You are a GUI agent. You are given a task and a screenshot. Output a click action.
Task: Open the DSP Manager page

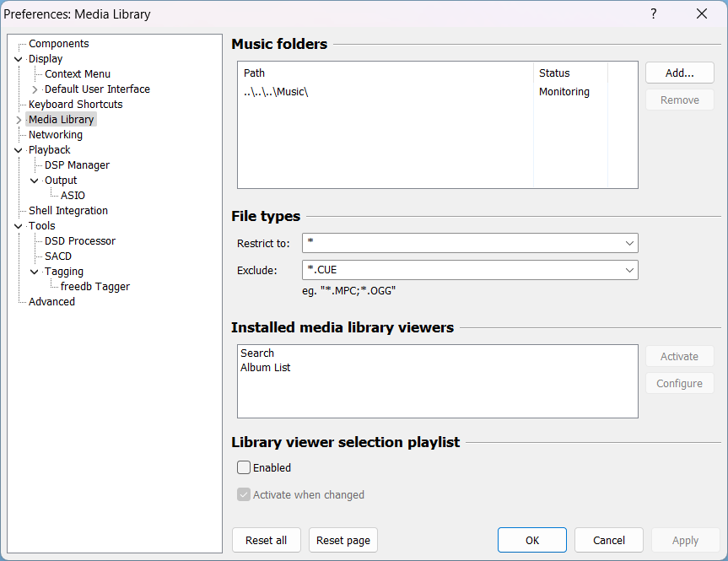[x=77, y=165]
